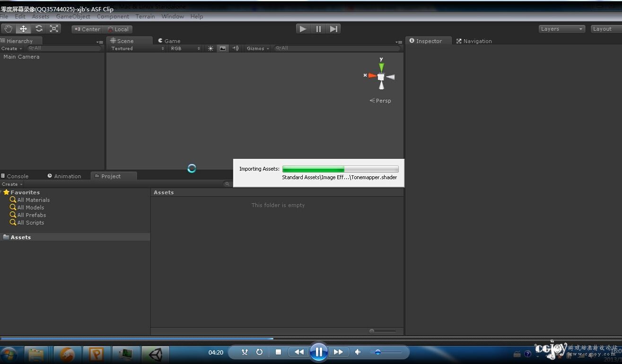Click the media player repeat icon

coord(259,352)
